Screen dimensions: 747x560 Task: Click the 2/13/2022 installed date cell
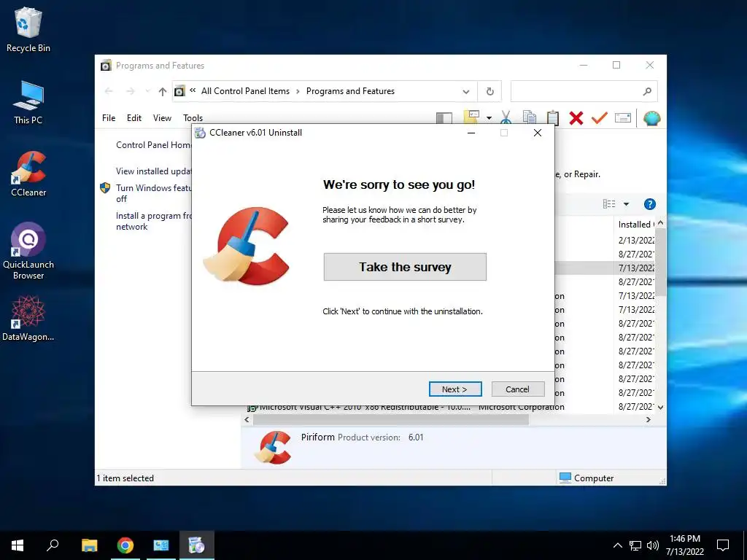tap(636, 241)
